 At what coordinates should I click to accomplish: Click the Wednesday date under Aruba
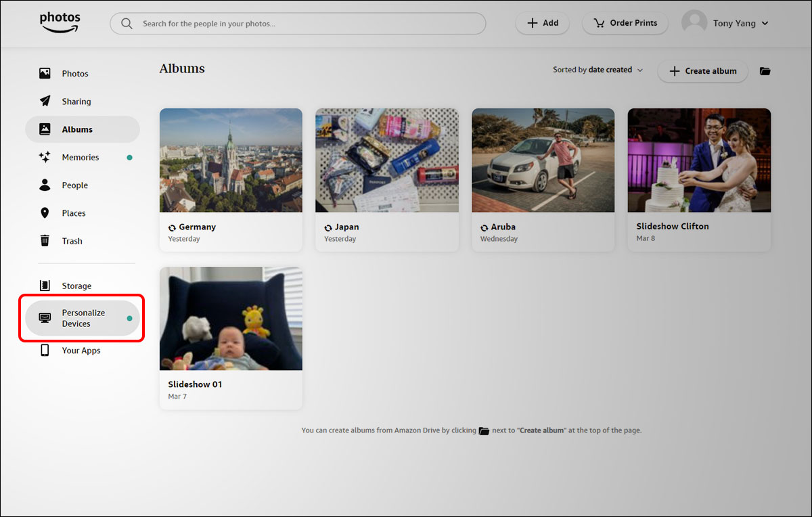[499, 239]
